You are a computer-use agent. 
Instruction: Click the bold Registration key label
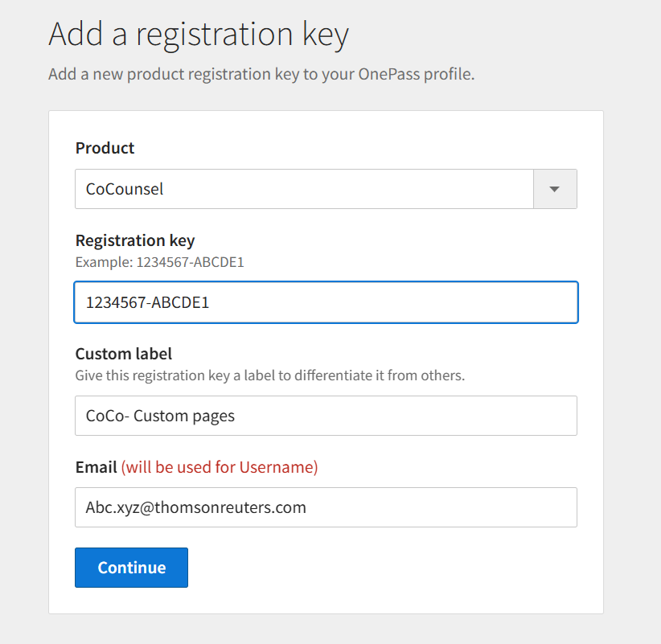click(x=135, y=240)
